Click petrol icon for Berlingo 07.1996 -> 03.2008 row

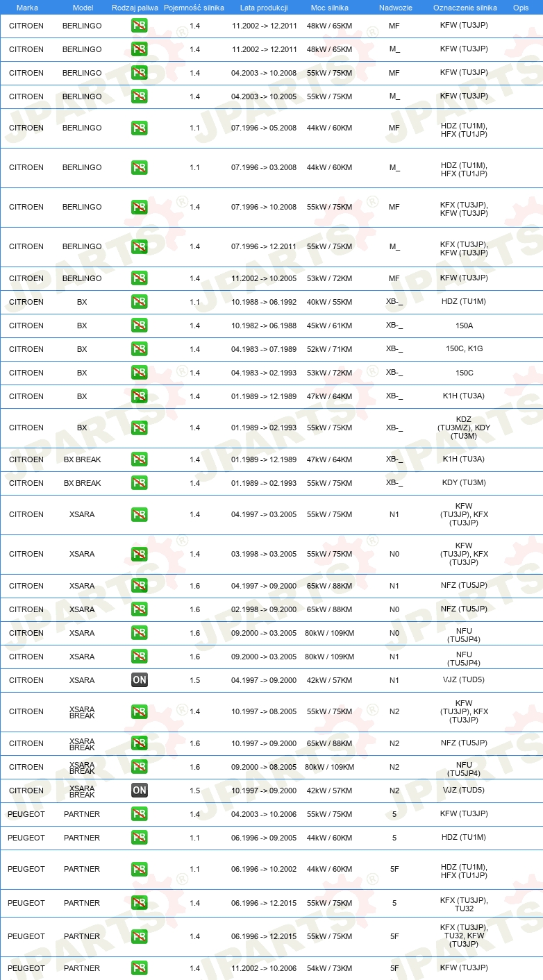click(x=140, y=167)
